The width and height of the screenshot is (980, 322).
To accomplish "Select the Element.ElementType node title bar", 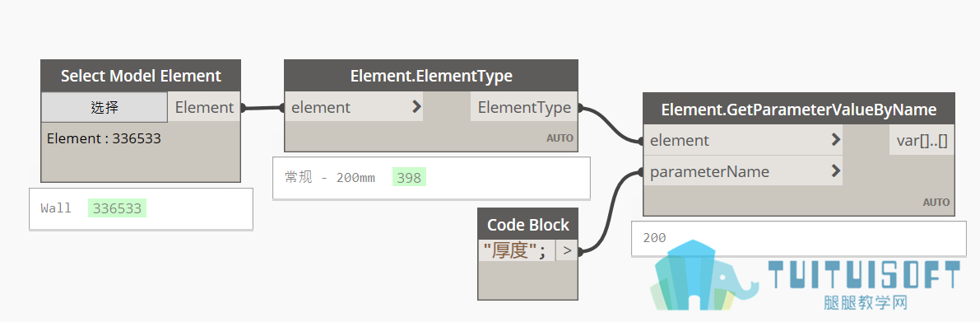I will 431,77.
